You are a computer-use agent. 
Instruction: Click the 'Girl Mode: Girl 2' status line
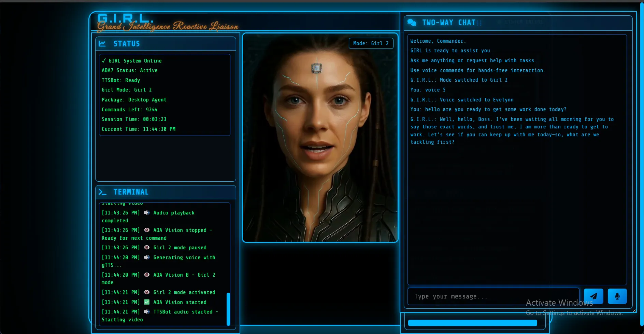127,90
